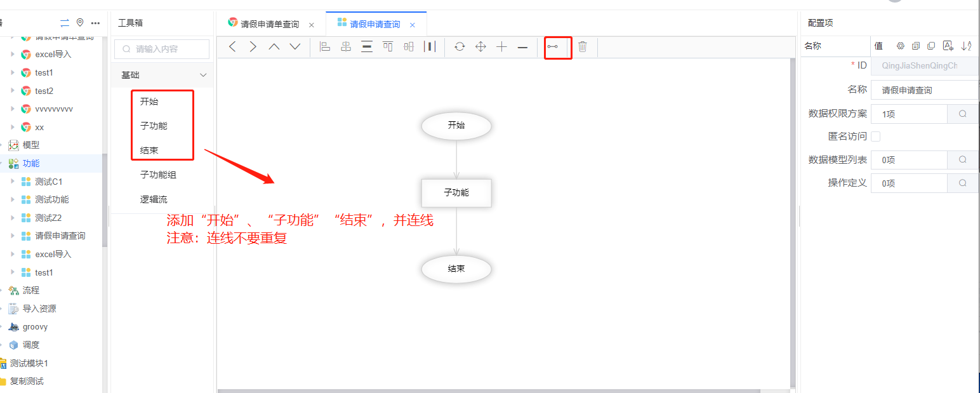Click the location pin icon in tree header
The image size is (980, 393).
[80, 23]
